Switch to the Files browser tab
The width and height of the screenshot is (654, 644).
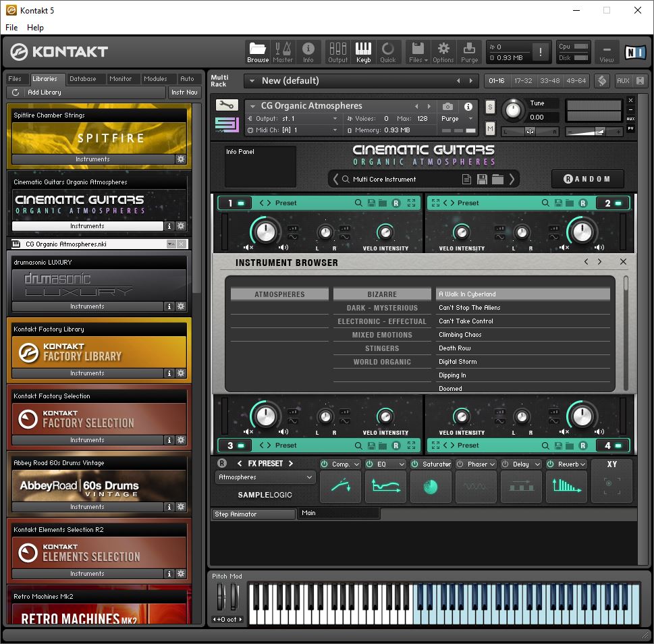[15, 79]
